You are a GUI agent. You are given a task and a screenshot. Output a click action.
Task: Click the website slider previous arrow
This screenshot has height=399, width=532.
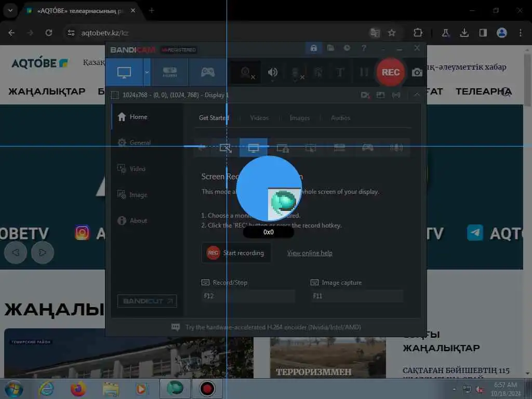coord(16,252)
